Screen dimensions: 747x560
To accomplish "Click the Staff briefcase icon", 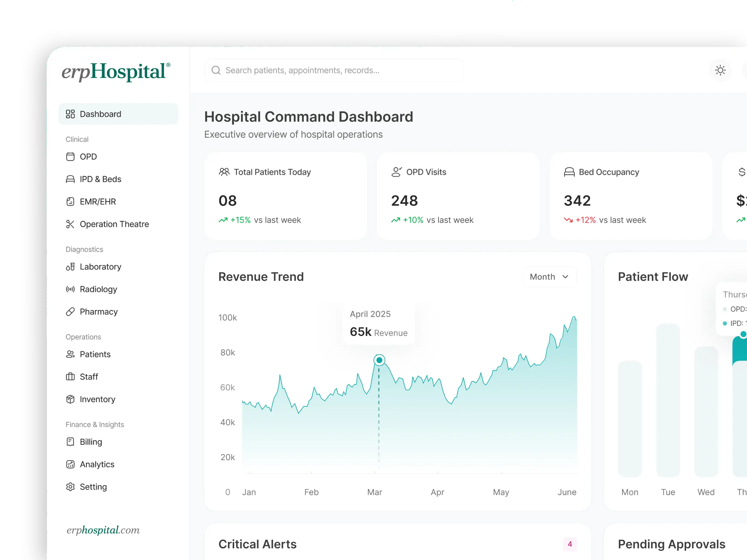I will pyautogui.click(x=70, y=377).
